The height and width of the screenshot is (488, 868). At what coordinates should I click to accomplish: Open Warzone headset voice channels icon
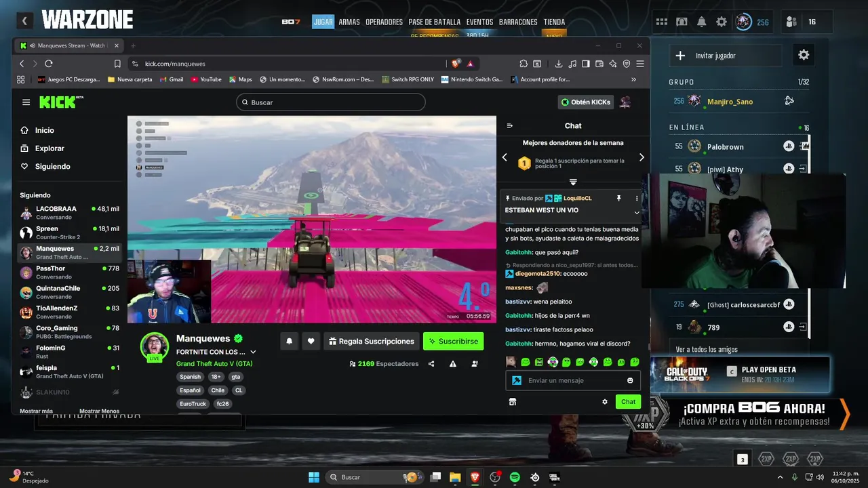[682, 22]
